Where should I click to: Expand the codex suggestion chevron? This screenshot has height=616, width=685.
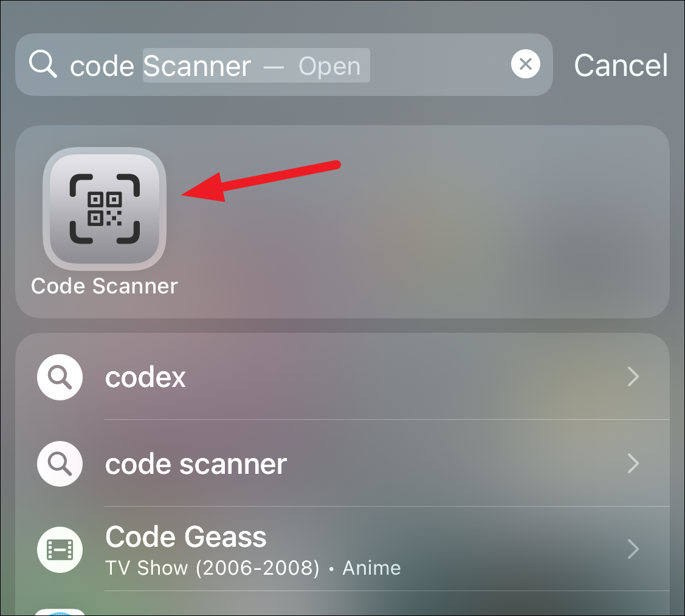tap(633, 377)
